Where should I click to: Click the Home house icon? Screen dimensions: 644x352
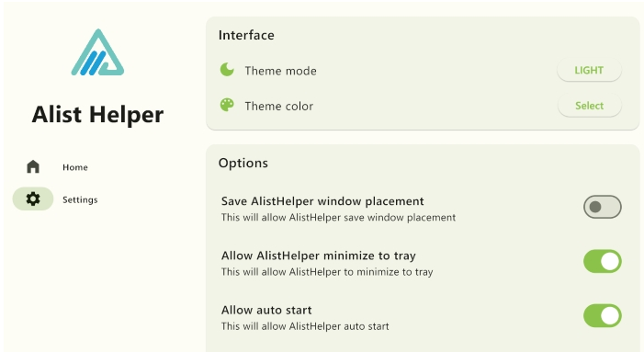[x=33, y=166]
